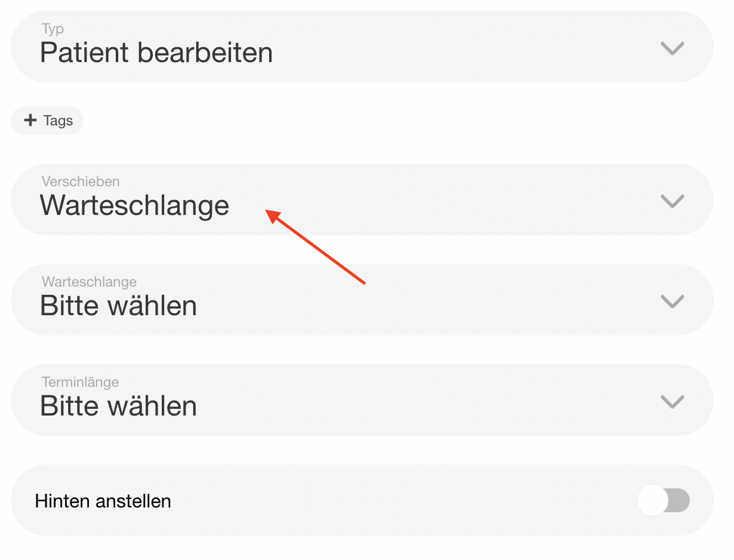Toggle the Hinten anstellen switch
734x560 pixels.
[664, 500]
